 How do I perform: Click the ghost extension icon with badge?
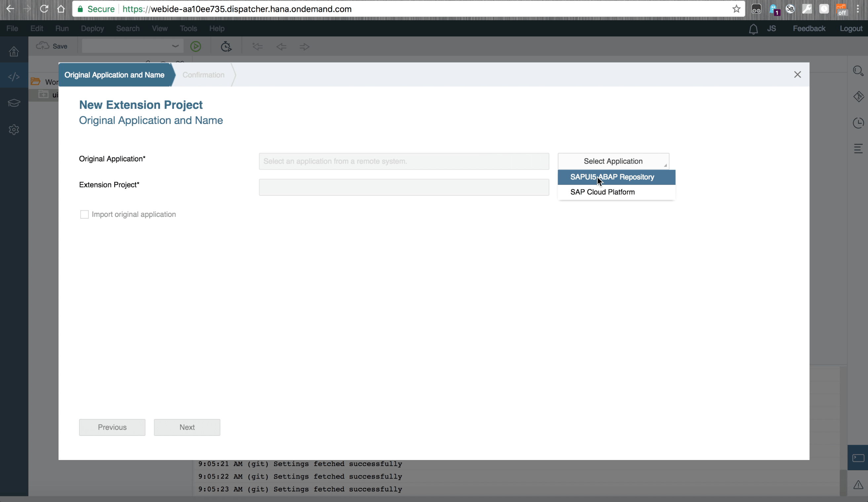click(774, 10)
